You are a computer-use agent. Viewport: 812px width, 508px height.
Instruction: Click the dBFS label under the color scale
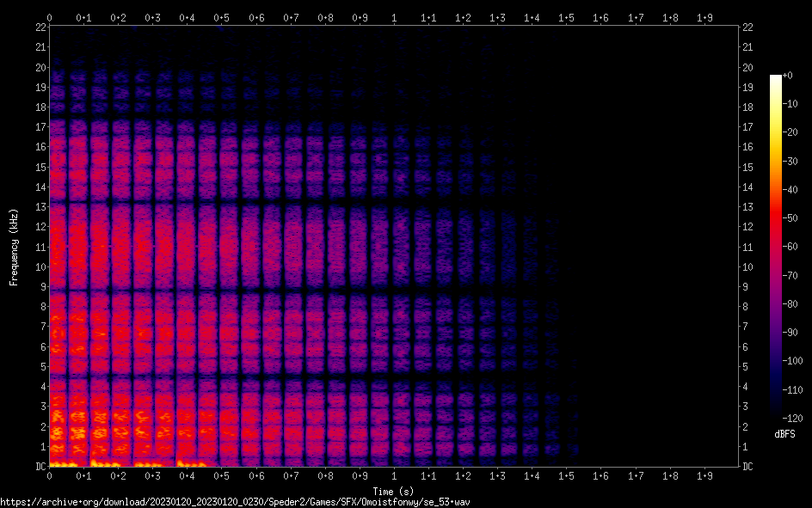pyautogui.click(x=784, y=435)
